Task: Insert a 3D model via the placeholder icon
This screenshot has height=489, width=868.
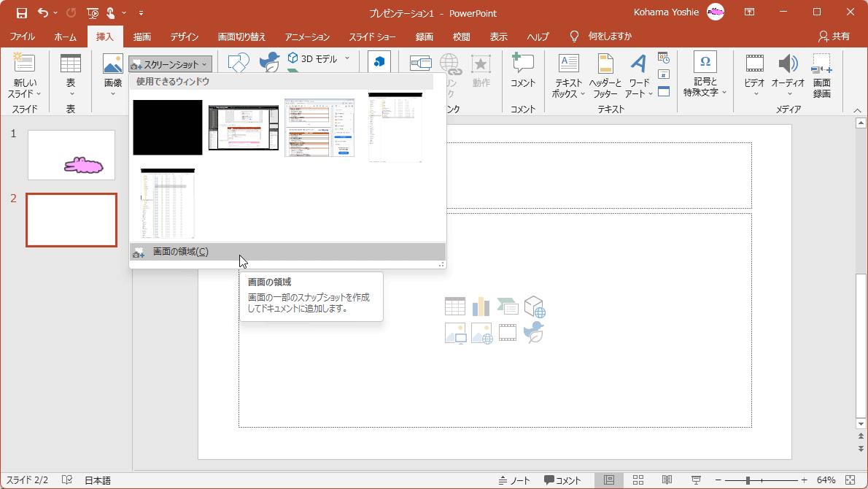Action: click(x=533, y=306)
